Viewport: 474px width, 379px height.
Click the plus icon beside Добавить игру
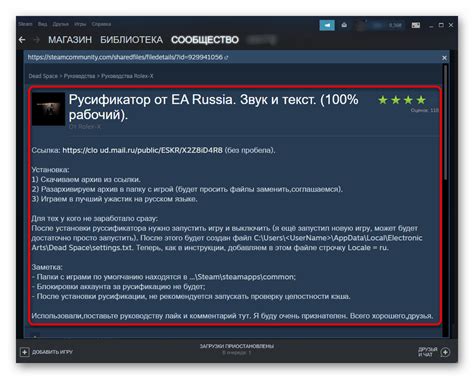click(25, 352)
